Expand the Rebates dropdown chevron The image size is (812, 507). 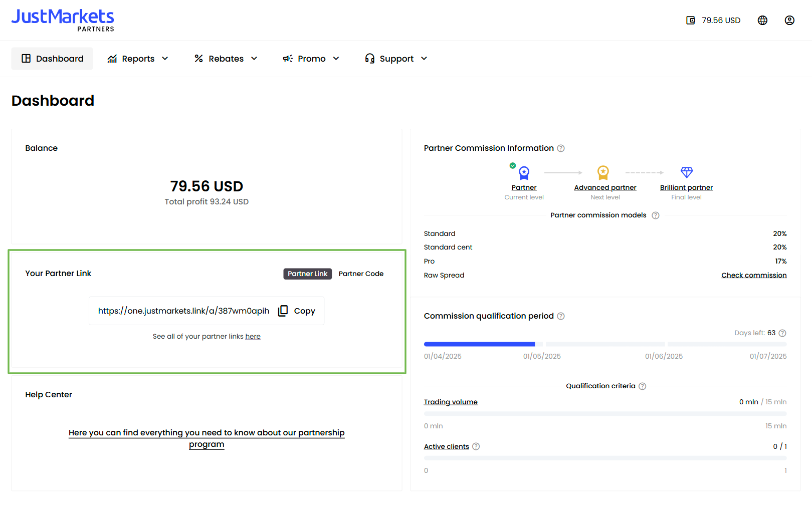(x=254, y=59)
